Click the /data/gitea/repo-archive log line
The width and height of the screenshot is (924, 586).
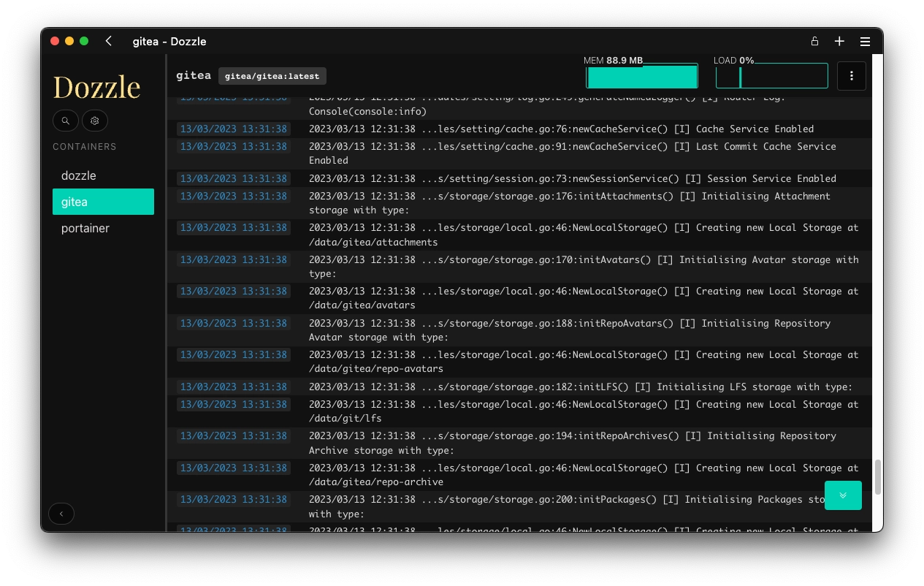[x=519, y=475]
